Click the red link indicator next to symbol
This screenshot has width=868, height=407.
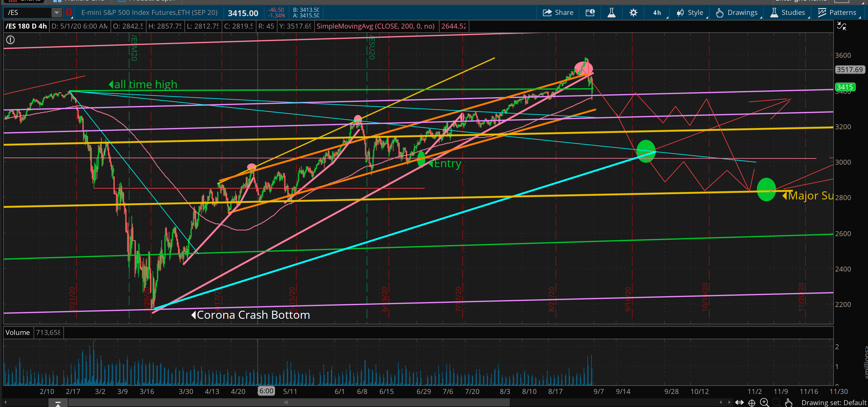click(x=69, y=13)
